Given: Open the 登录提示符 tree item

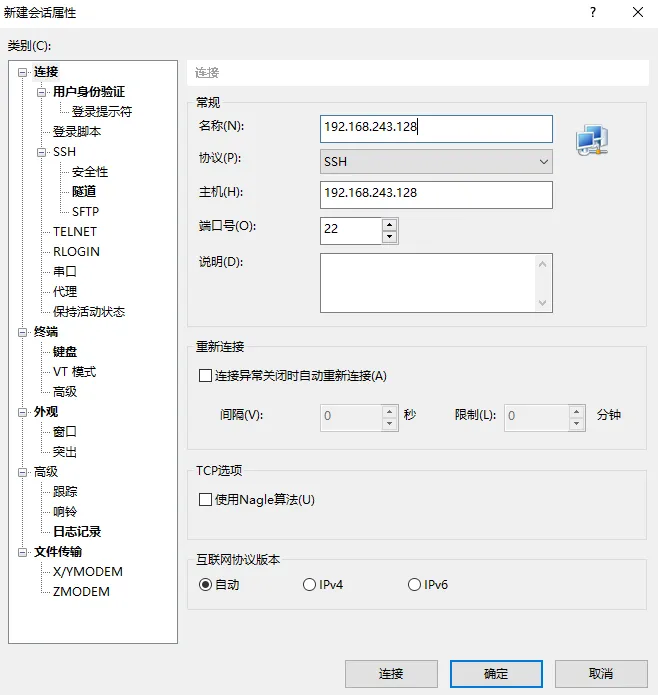Looking at the screenshot, I should coord(102,112).
